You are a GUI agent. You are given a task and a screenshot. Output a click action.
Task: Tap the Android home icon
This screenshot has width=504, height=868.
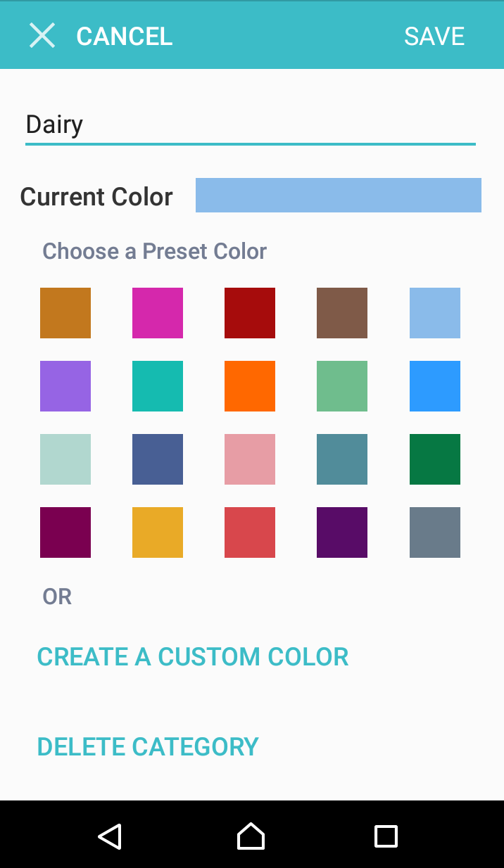coord(251,836)
